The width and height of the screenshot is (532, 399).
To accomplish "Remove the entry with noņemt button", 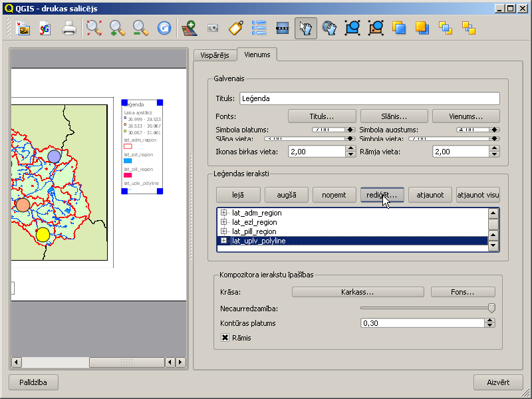I will coord(334,195).
